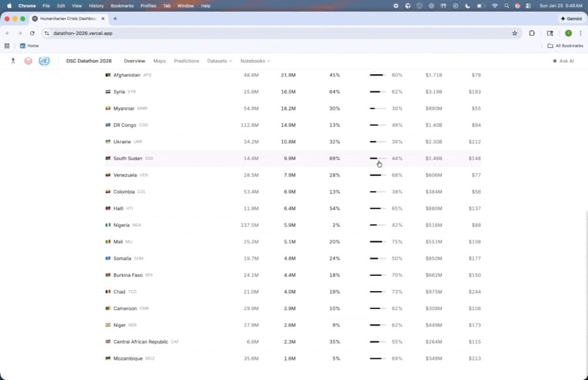Open the Chrome apps grid icon in the bookmarks bar

[x=6, y=46]
